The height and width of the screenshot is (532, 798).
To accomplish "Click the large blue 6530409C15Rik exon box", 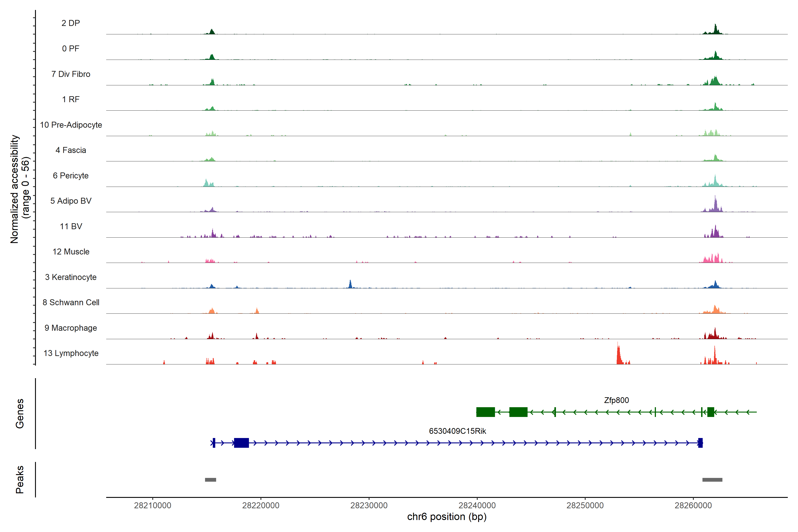I will tap(241, 443).
